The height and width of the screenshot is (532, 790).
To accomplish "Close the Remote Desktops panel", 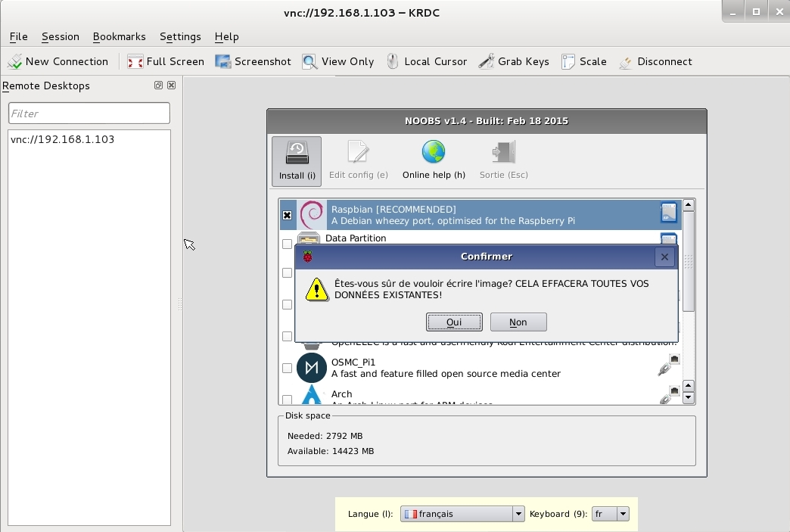I will click(171, 86).
